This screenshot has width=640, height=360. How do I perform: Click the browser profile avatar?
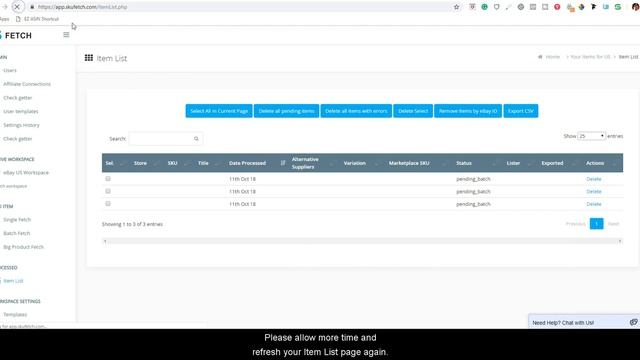pos(636,7)
